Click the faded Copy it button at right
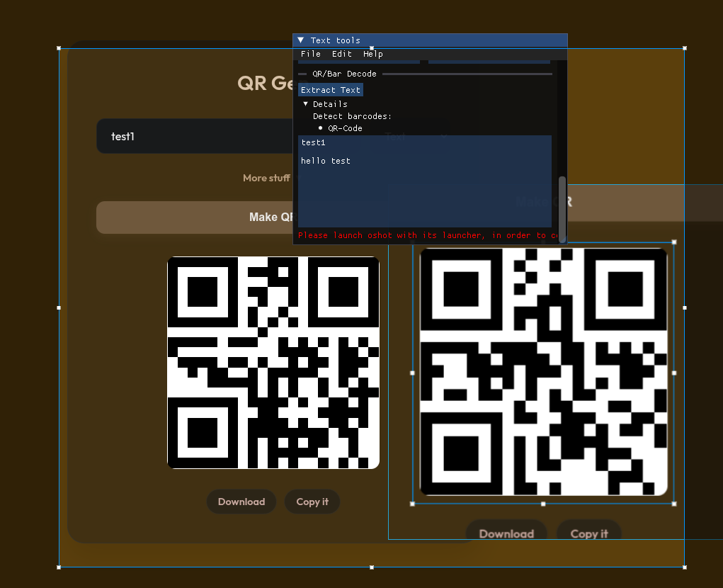Screen dimensions: 723x588 (x=589, y=533)
